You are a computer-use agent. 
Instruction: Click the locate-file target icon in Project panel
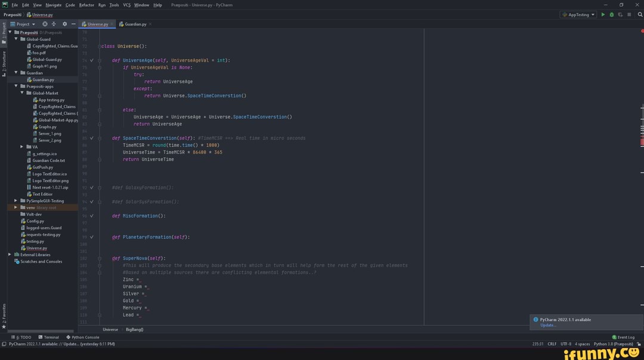point(45,24)
